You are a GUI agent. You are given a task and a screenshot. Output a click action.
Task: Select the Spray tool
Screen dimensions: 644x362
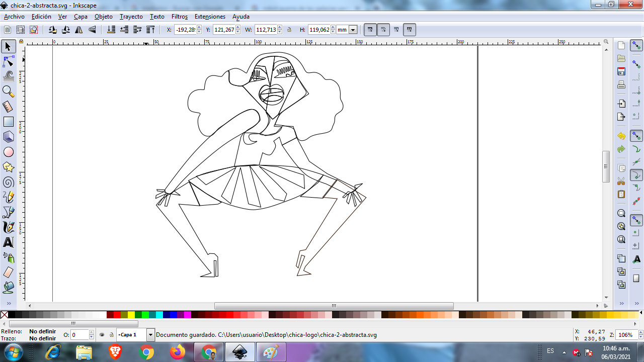coord(8,257)
